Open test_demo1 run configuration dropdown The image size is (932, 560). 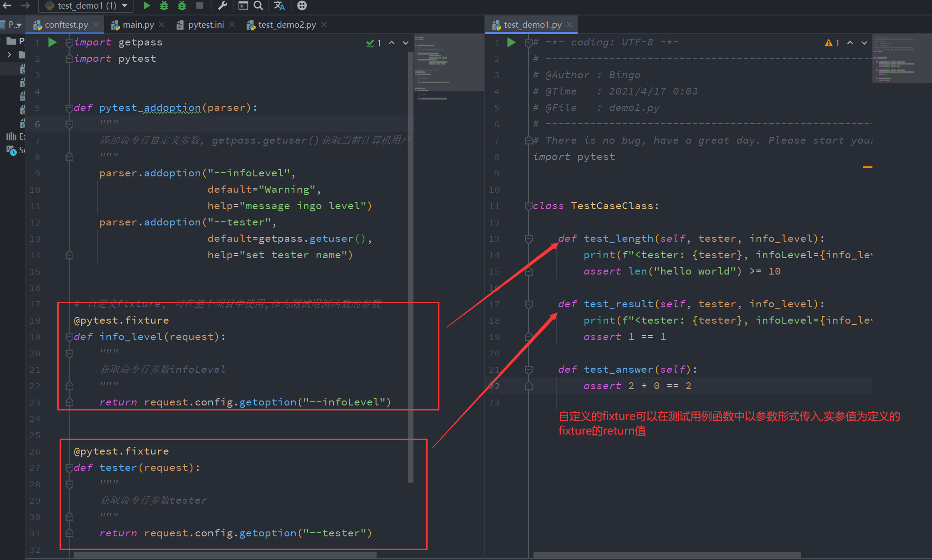(86, 5)
